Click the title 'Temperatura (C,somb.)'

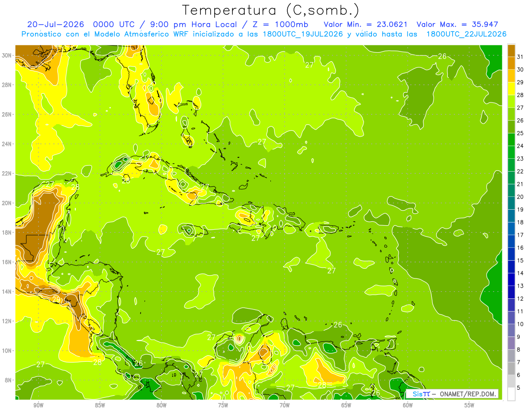coord(271,10)
